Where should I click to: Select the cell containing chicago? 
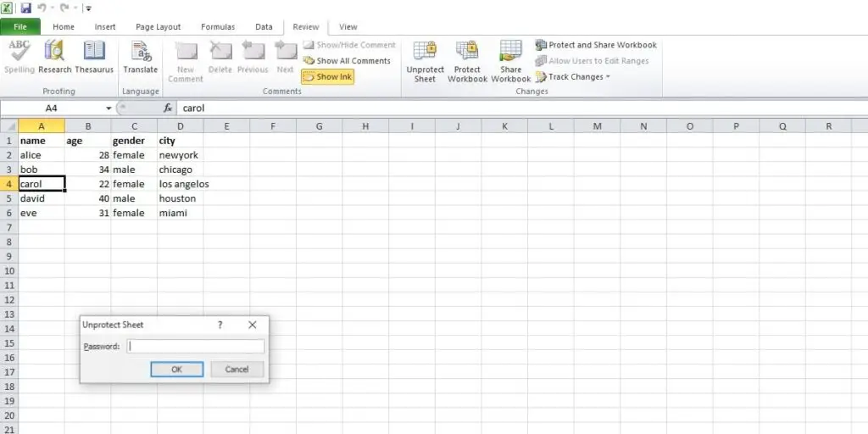pos(181,170)
